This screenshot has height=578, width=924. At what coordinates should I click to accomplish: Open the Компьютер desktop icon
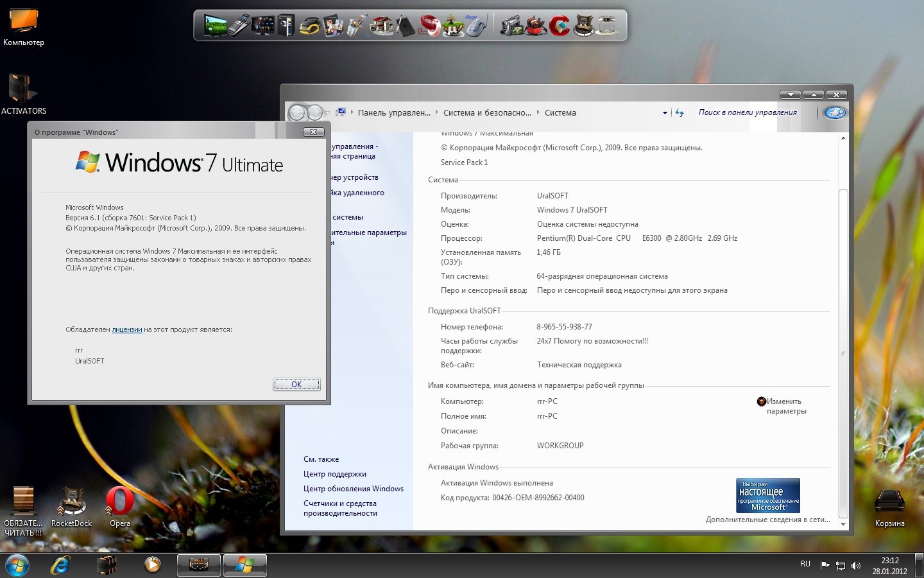click(24, 28)
